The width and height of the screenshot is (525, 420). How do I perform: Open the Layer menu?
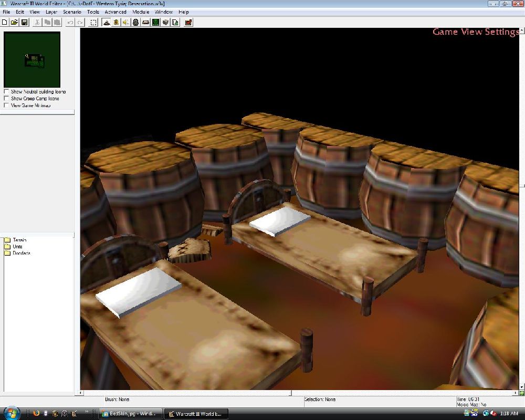(51, 12)
